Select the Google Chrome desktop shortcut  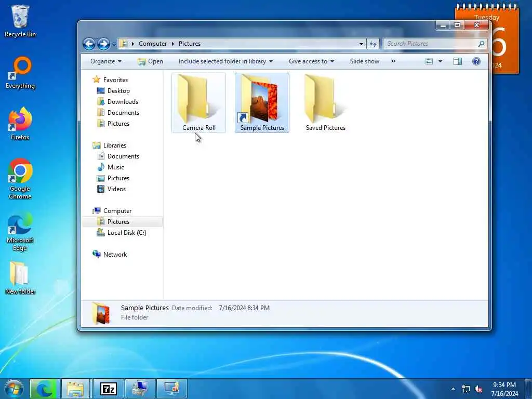point(20,179)
